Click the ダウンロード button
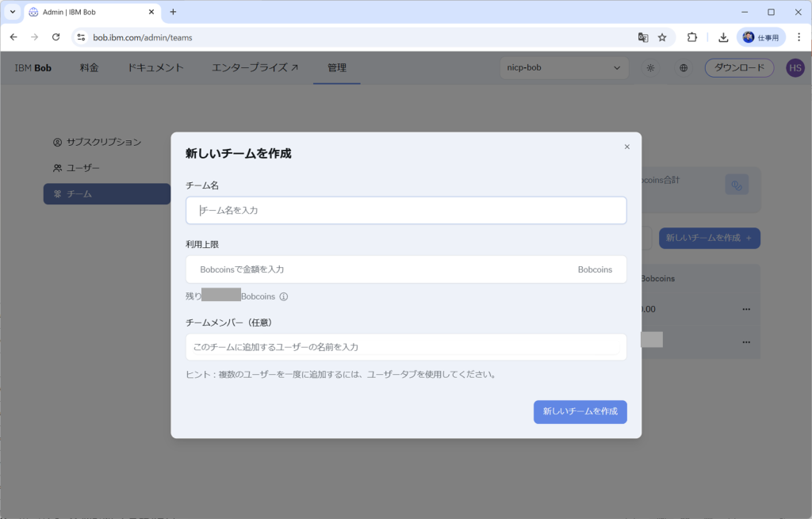Viewport: 812px width, 519px height. [x=739, y=68]
